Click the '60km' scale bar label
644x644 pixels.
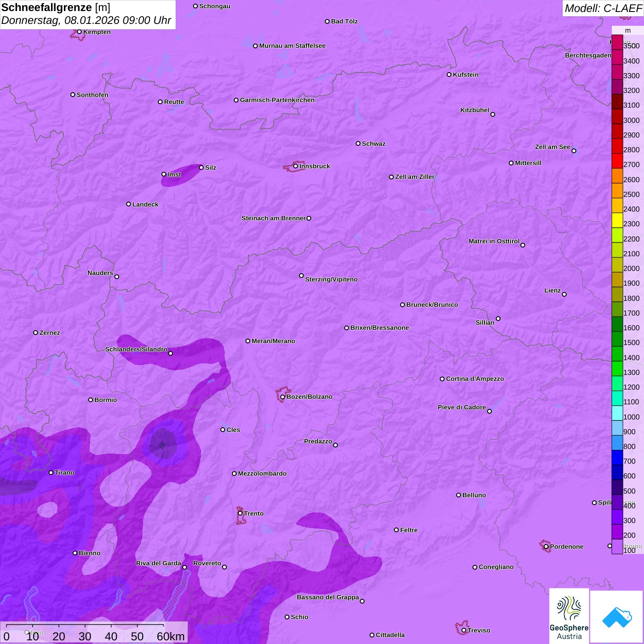click(171, 636)
